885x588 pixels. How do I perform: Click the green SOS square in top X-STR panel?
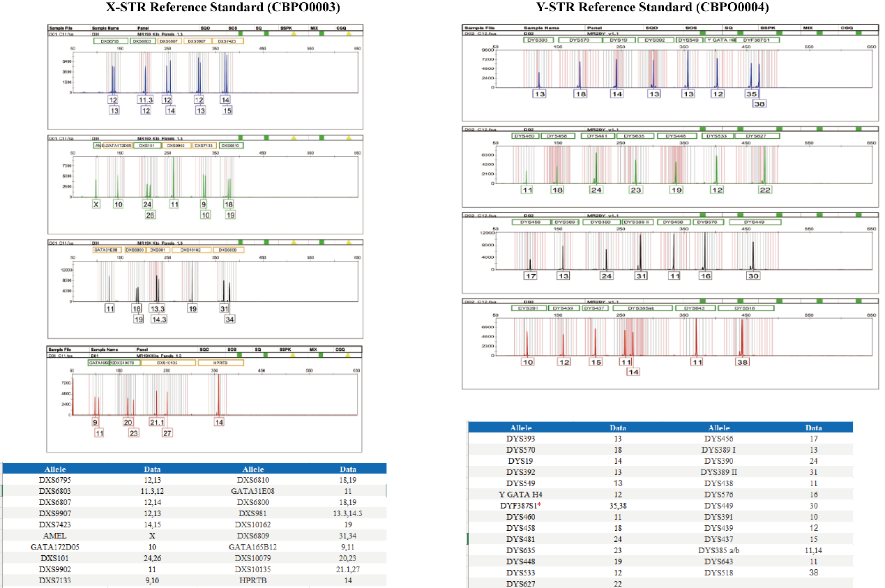[240, 33]
